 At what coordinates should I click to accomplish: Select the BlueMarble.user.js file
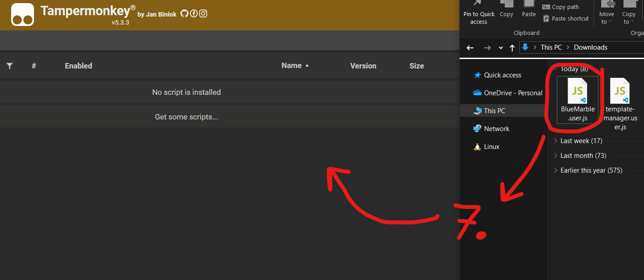coord(577,100)
